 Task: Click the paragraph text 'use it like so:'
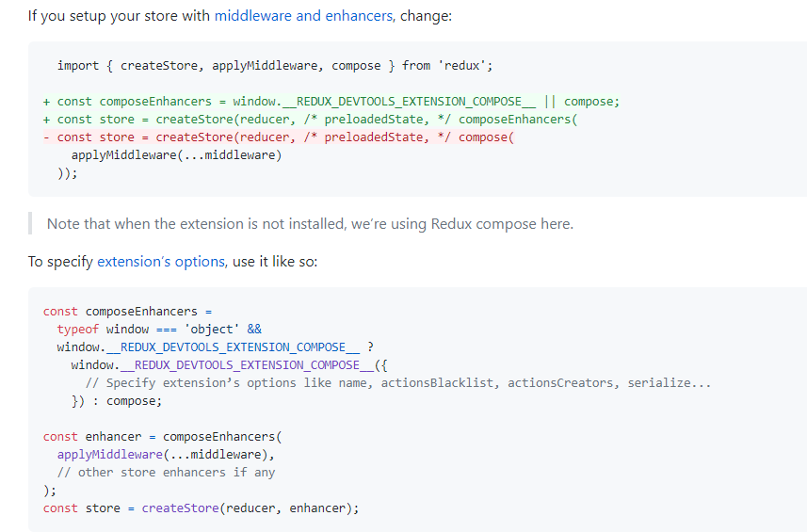click(275, 262)
